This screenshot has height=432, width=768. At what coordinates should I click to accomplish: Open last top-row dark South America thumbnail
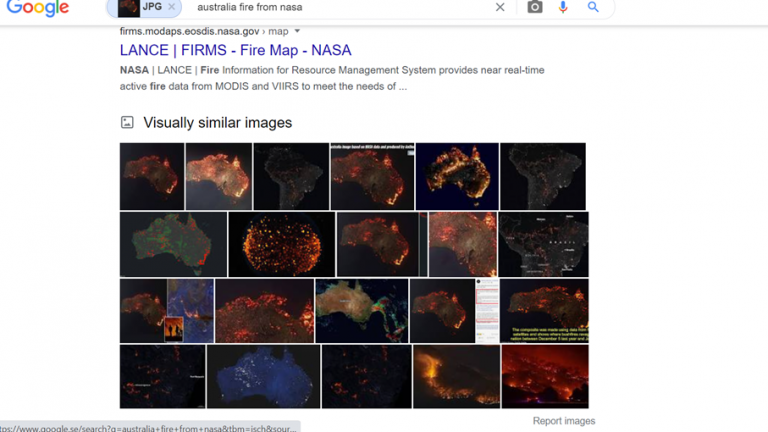(x=543, y=176)
